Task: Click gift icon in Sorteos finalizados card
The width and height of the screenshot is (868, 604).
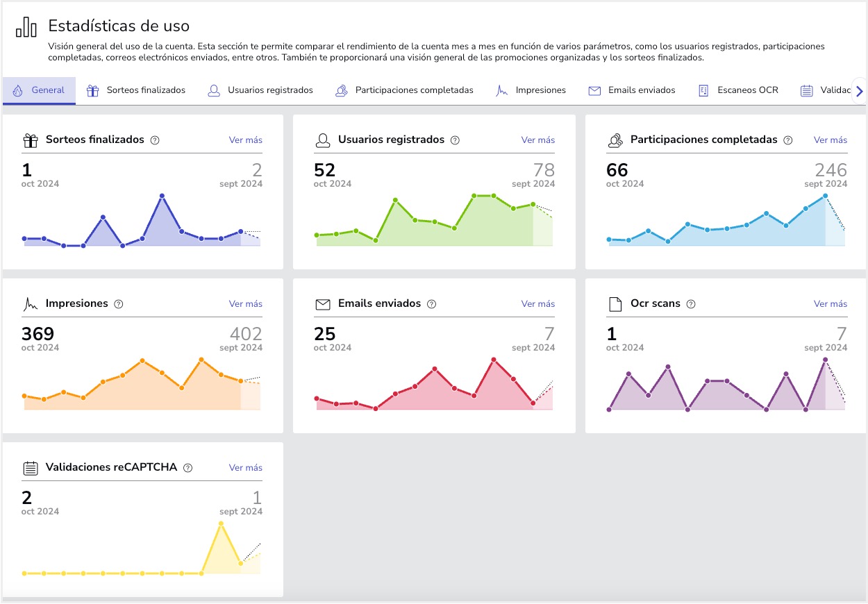Action: click(x=31, y=140)
